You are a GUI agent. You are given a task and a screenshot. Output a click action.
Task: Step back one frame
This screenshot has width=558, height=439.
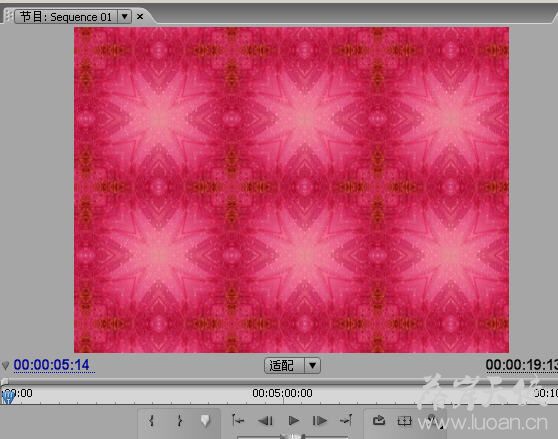(265, 421)
